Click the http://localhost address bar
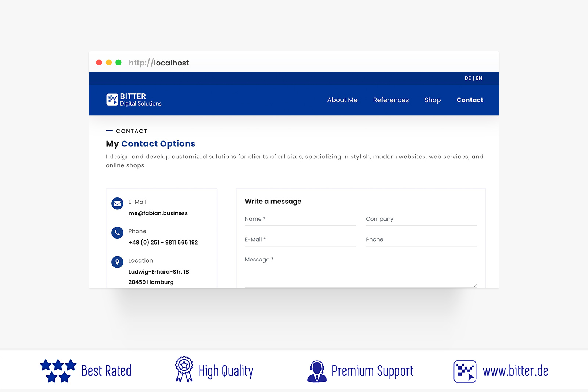This screenshot has height=392, width=588. (x=159, y=63)
